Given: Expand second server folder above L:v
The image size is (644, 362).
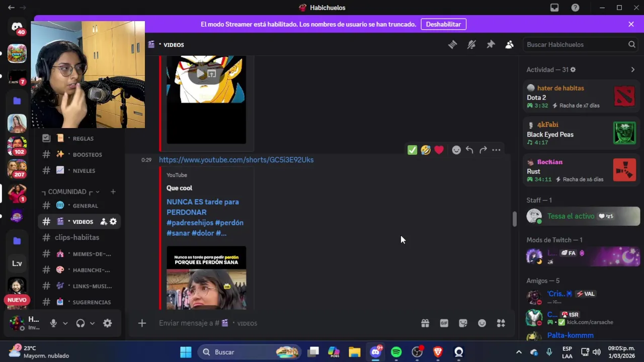Looking at the screenshot, I should pyautogui.click(x=17, y=240).
